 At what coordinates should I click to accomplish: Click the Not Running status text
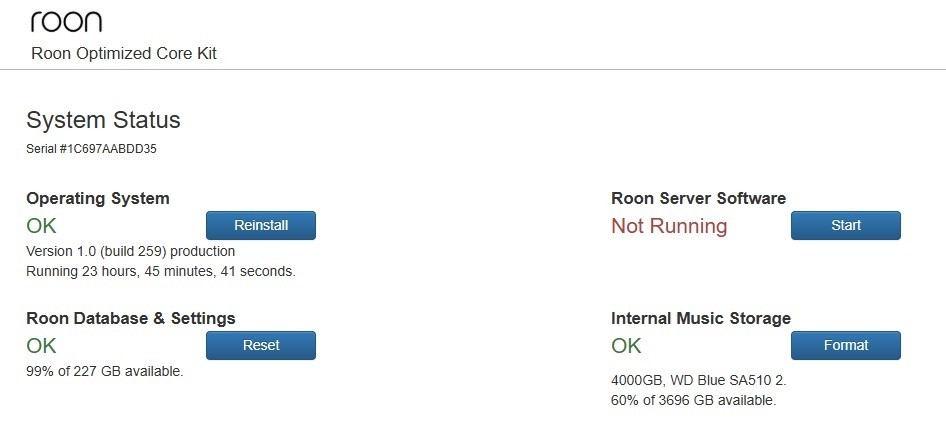tap(669, 226)
